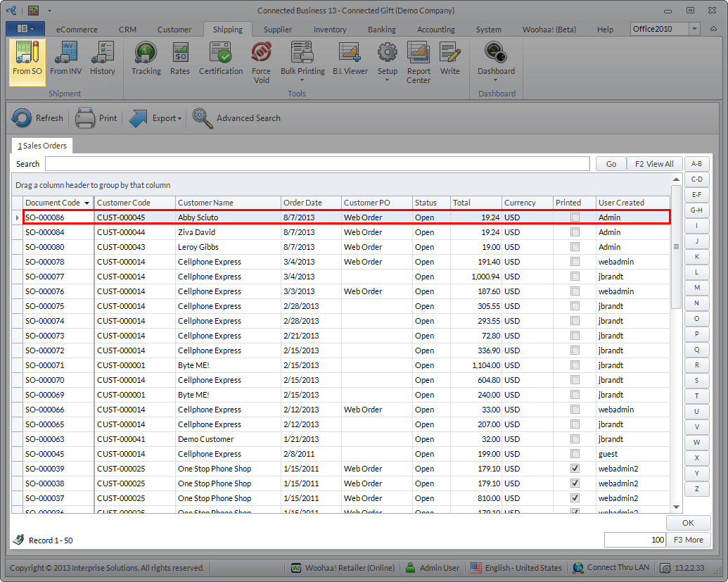Open the Tracking tool
The width and height of the screenshot is (728, 582).
click(x=146, y=58)
